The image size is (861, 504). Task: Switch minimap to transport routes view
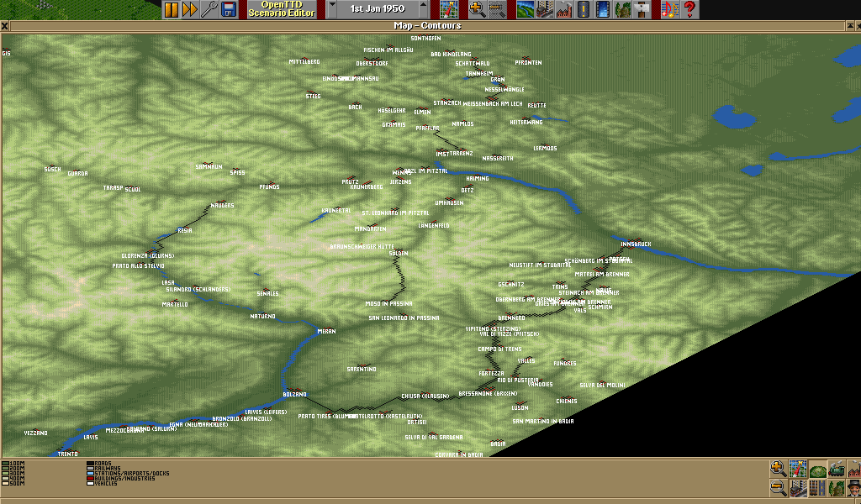817,487
